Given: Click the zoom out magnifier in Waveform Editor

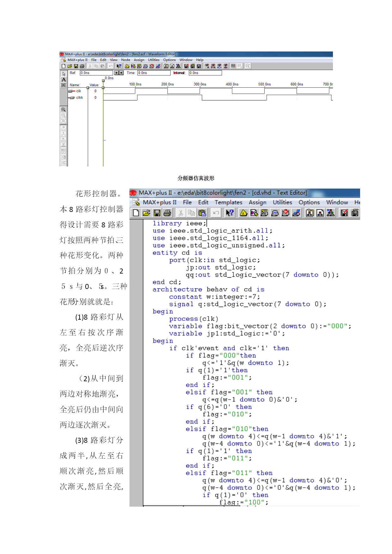Looking at the screenshot, I should pyautogui.click(x=63, y=115).
